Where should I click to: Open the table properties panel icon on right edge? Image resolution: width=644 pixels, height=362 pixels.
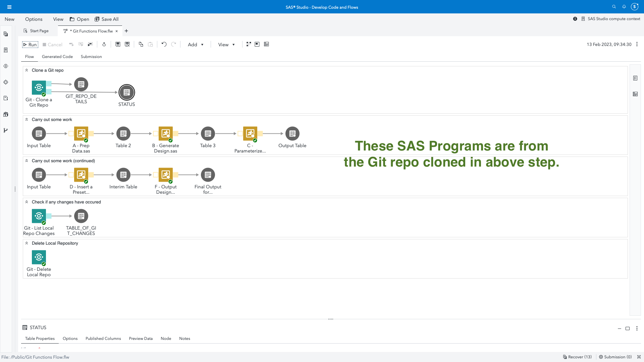click(636, 78)
